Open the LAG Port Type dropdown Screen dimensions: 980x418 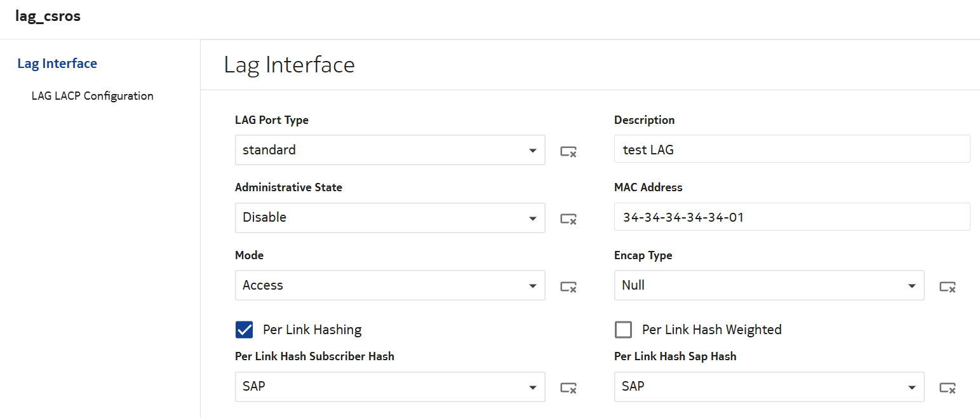pos(532,151)
